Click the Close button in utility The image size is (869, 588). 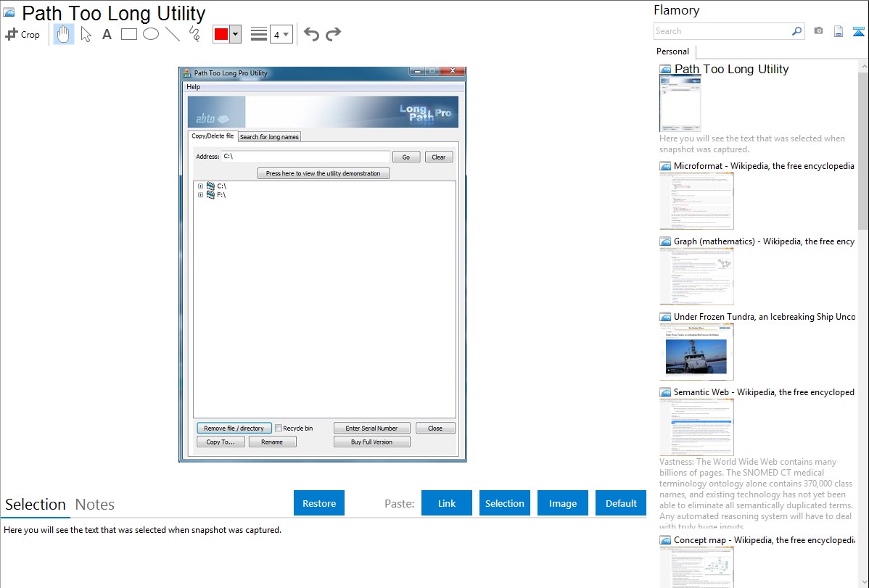coord(435,428)
